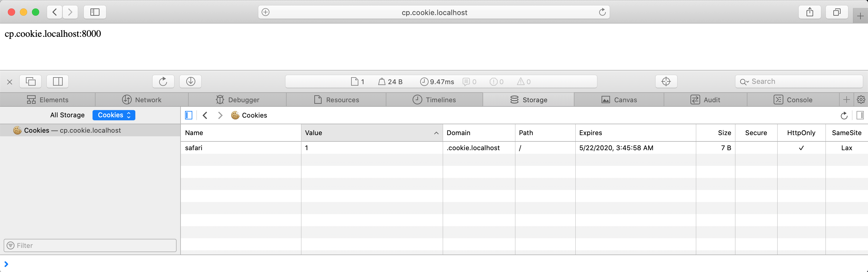Toggle the storage navigation sidebar
The height and width of the screenshot is (272, 868).
(x=188, y=115)
